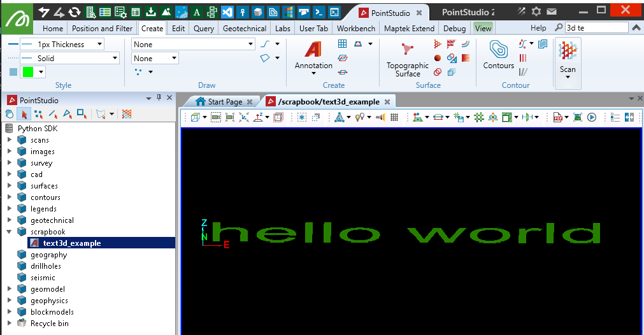Switch to the Query ribbon tab
Viewport: 644px width, 335px height.
204,28
